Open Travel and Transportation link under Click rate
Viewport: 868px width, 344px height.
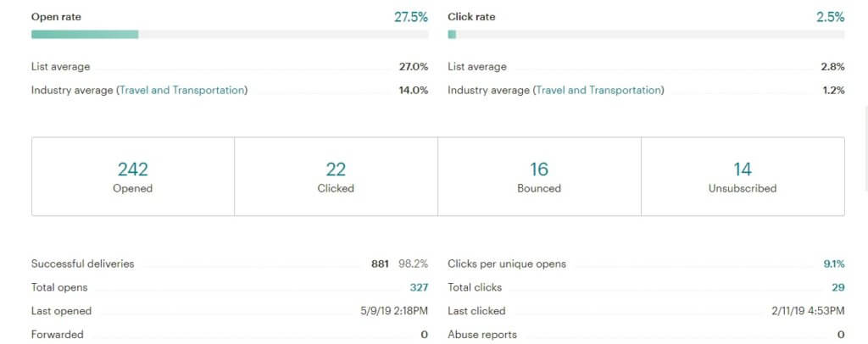click(598, 90)
